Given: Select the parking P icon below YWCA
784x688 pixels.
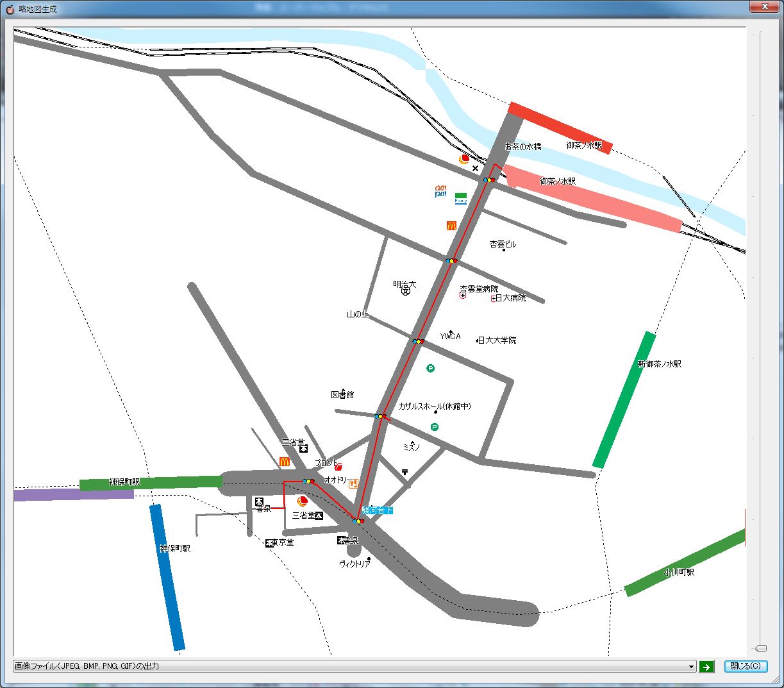Looking at the screenshot, I should pyautogui.click(x=431, y=368).
